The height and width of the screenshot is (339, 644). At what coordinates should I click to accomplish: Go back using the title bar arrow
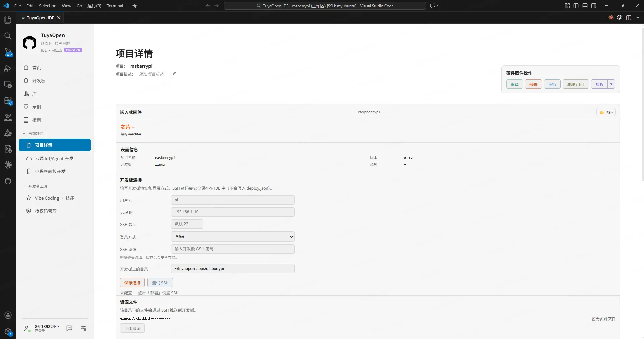(208, 6)
